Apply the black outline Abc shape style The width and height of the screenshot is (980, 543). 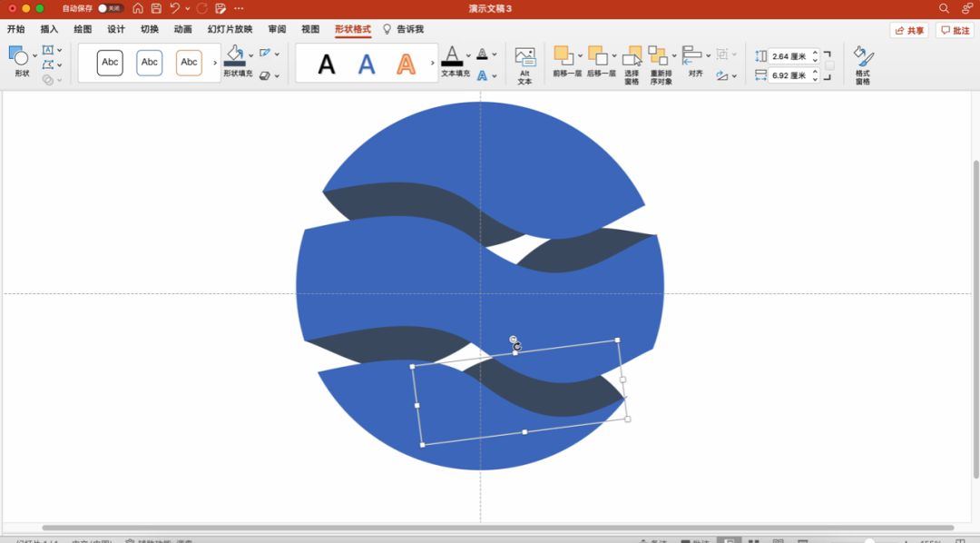point(110,63)
